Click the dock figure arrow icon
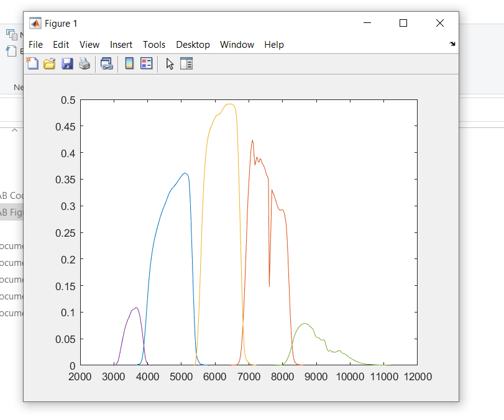The image size is (504, 420). 452,43
